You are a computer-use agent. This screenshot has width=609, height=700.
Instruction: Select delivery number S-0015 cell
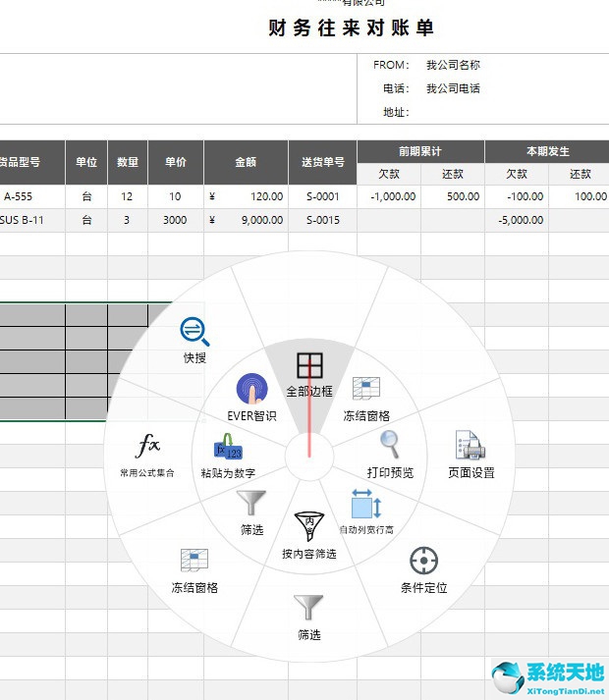coord(322,220)
